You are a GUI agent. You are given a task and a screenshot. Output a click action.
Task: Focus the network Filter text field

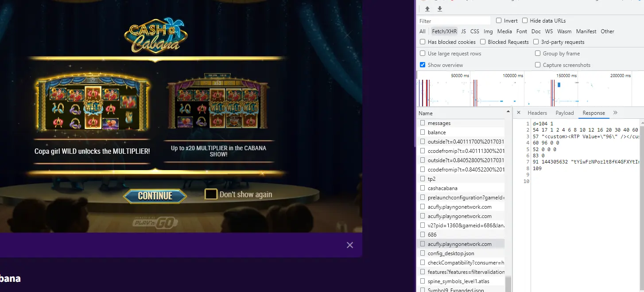tap(454, 21)
